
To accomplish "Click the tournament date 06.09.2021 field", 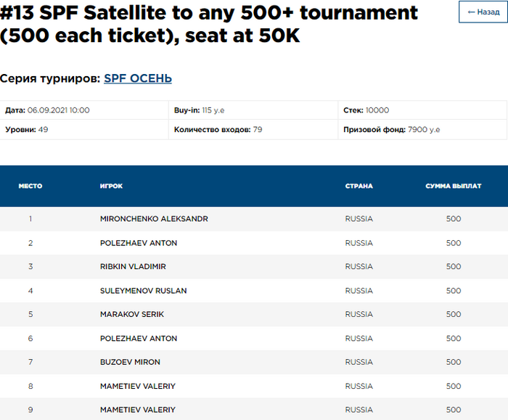I will point(47,110).
